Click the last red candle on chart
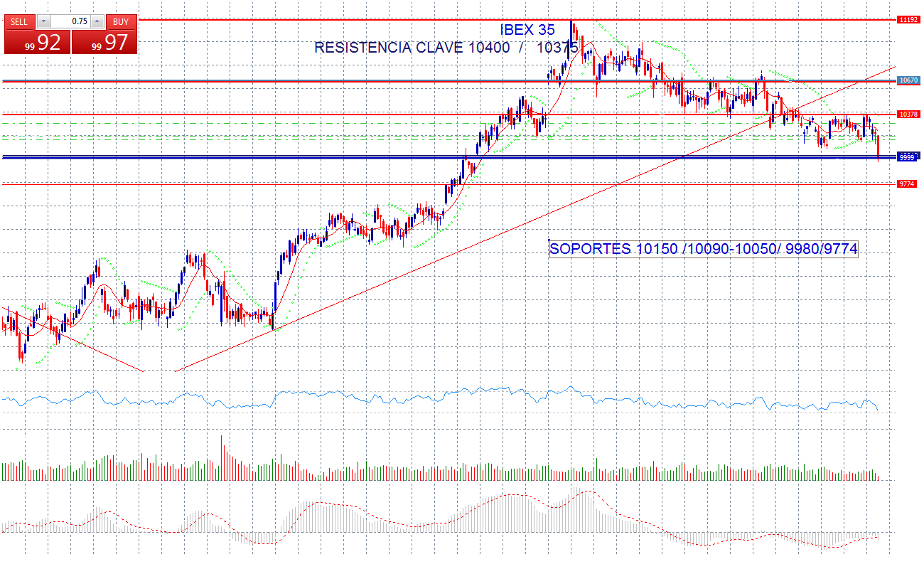The width and height of the screenshot is (924, 569). tap(879, 147)
